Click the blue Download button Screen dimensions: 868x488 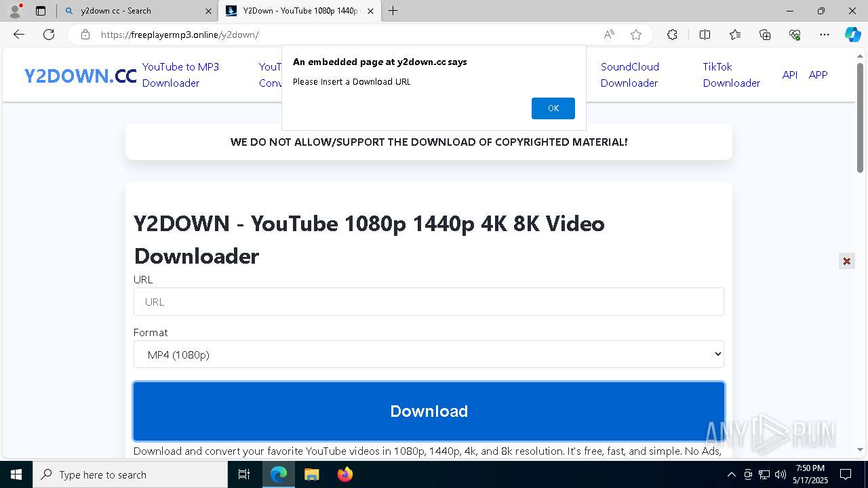click(x=429, y=411)
